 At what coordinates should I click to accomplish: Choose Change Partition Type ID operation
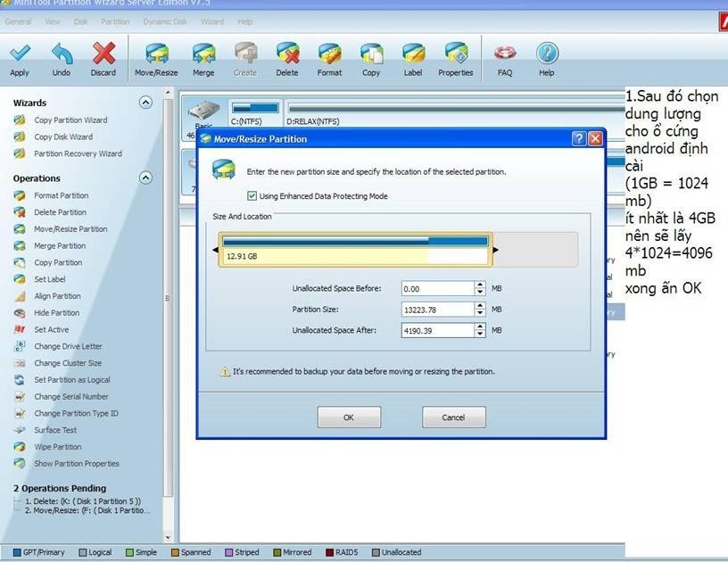tap(76, 414)
